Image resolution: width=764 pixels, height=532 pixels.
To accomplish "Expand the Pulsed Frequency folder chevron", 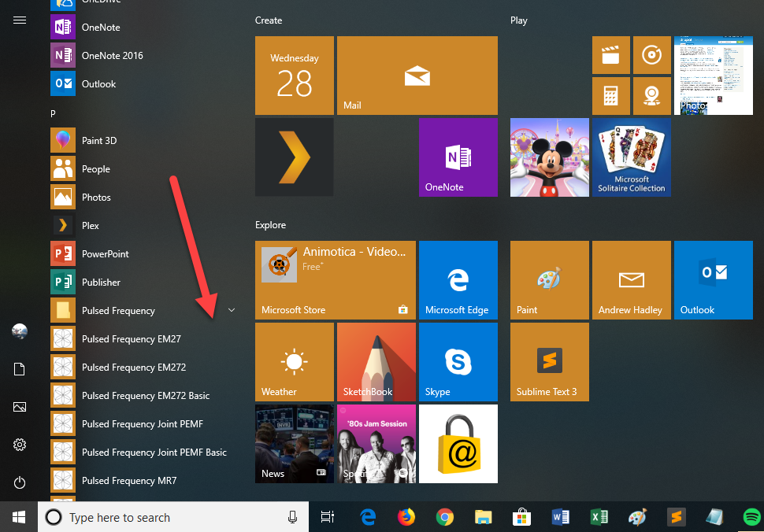I will pos(232,310).
